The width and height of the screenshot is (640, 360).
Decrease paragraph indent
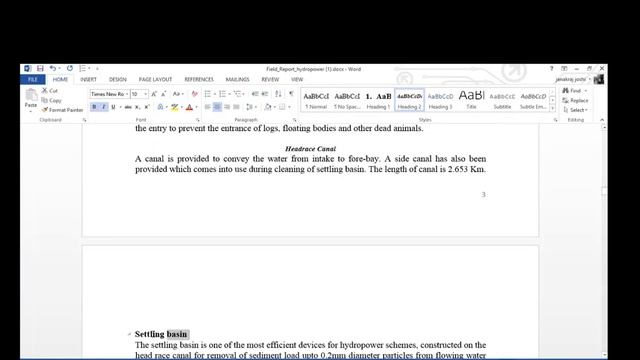coord(255,94)
